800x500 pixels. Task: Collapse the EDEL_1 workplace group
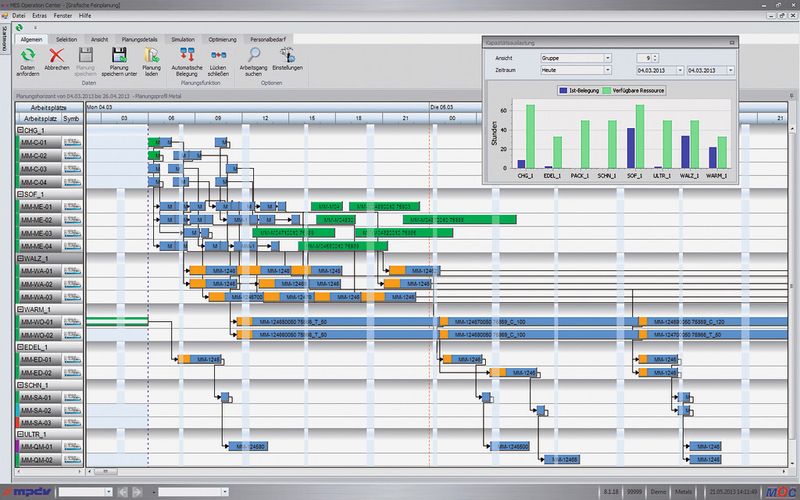(x=20, y=347)
